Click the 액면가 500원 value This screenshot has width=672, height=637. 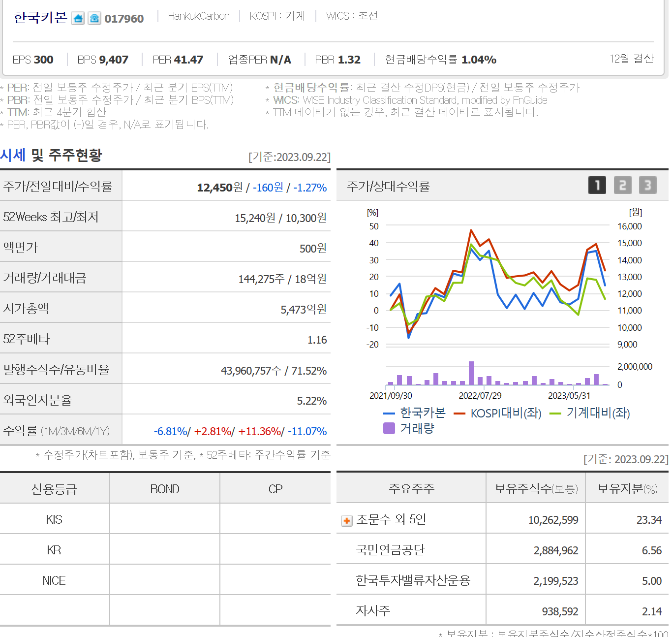coord(313,249)
